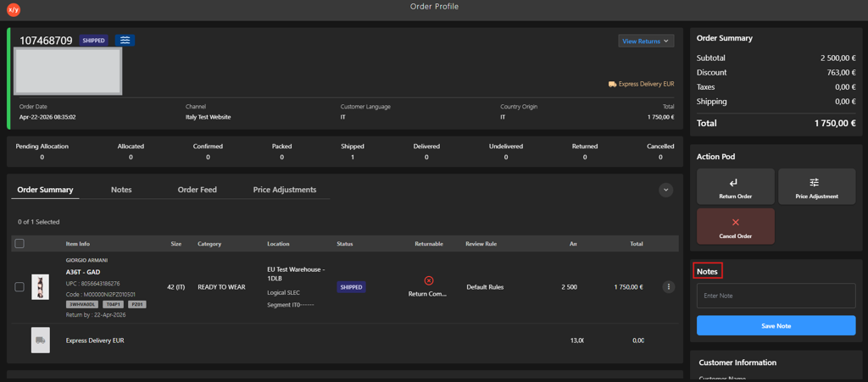Click the Express Delivery EUR truck icon
The image size is (868, 382).
click(612, 84)
